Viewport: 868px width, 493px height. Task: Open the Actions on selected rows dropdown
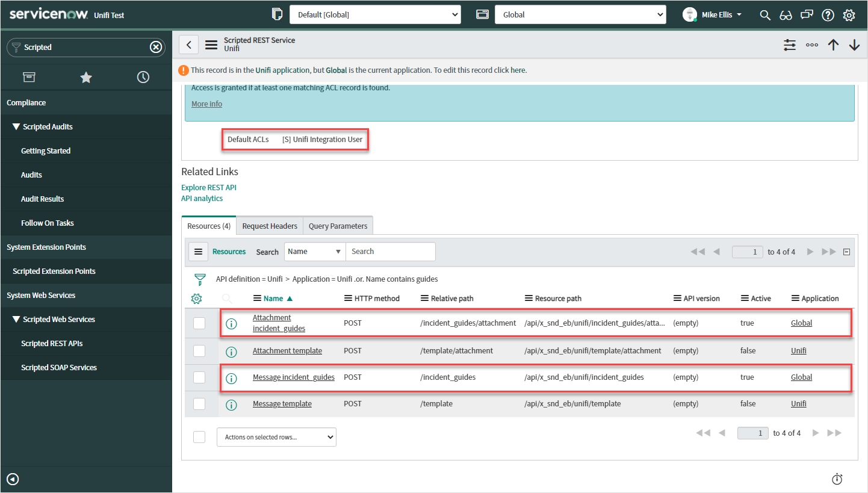276,437
